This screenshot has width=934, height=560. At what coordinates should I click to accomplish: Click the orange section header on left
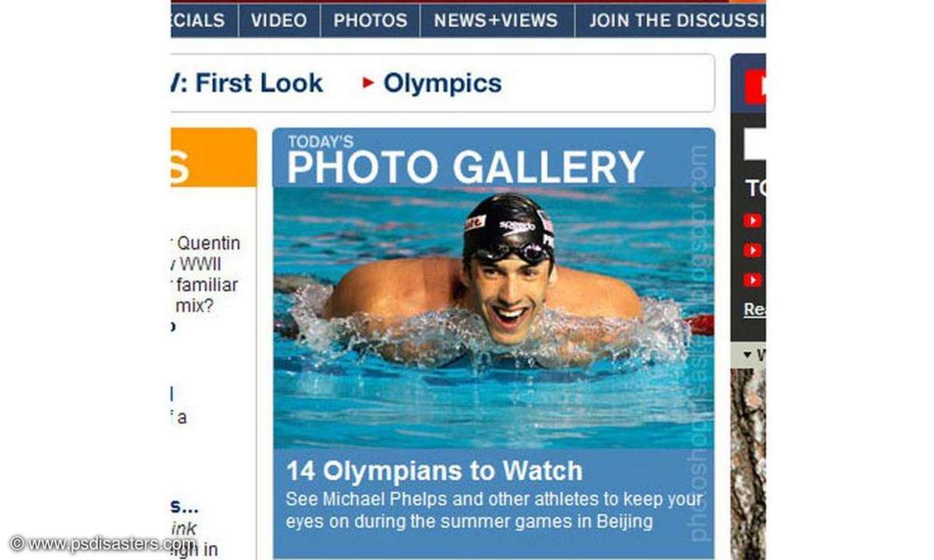213,157
